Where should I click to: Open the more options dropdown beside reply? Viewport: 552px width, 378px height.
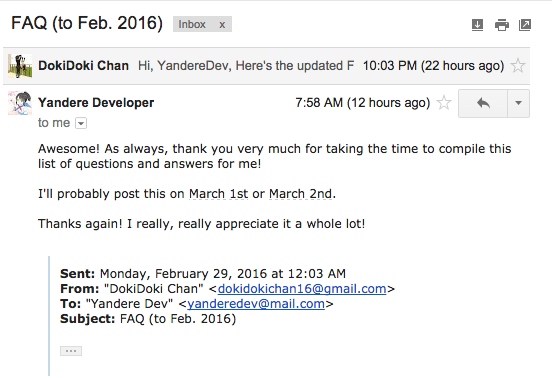(518, 103)
